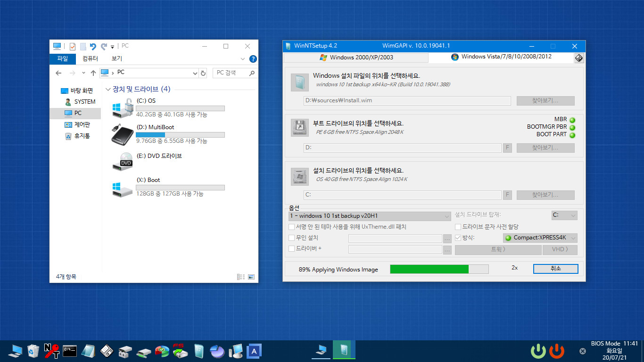Screen dimensions: 644x362
Task: Cancel the installation with the 취소 button
Action: point(555,269)
